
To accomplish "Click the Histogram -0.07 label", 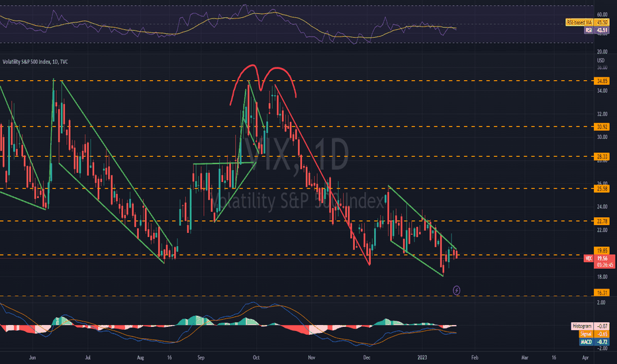I will click(591, 326).
